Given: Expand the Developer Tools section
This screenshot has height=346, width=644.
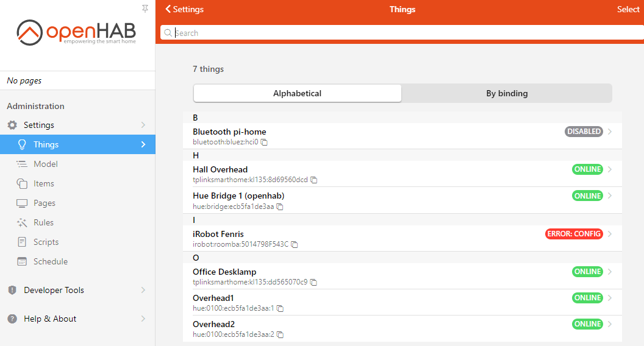Looking at the screenshot, I should tap(77, 290).
